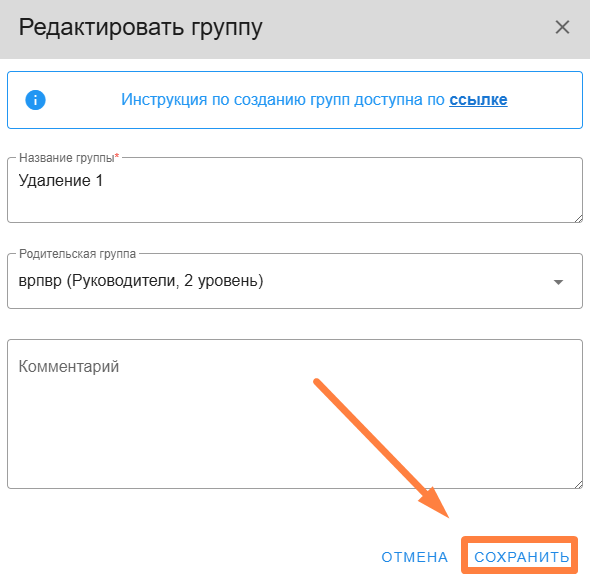Grab the Комментарий area resize handle
The height and width of the screenshot is (581, 590).
pyautogui.click(x=579, y=484)
